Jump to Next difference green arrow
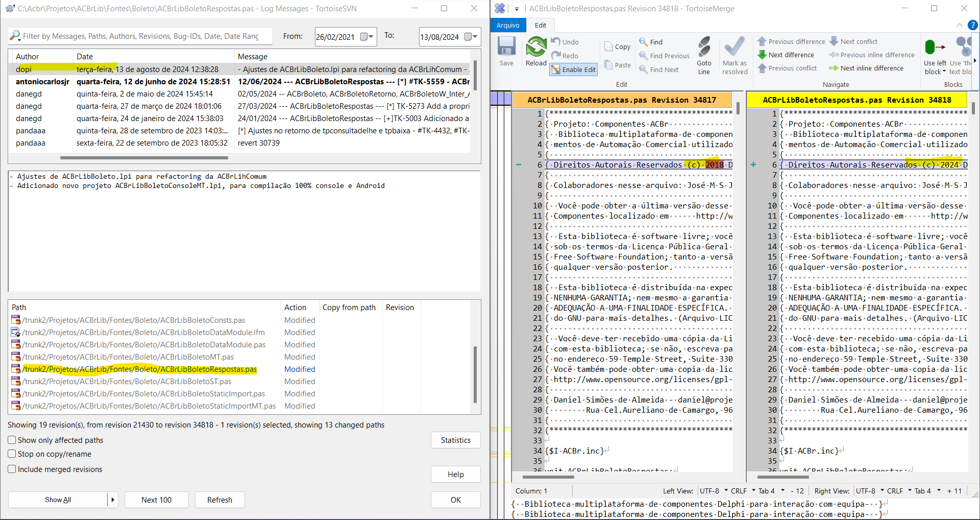The width and height of the screenshot is (980, 520). (762, 55)
